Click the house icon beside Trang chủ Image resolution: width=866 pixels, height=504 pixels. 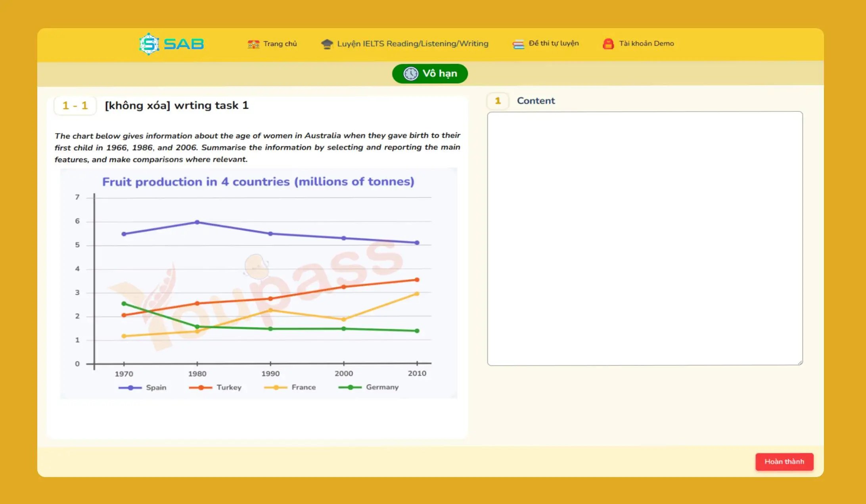[x=253, y=44]
